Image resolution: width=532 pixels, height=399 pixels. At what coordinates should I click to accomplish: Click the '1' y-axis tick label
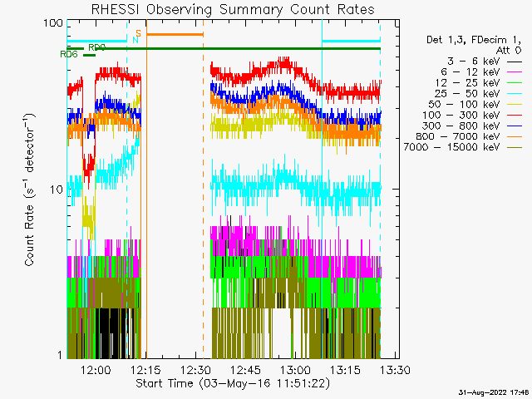[x=60, y=355]
